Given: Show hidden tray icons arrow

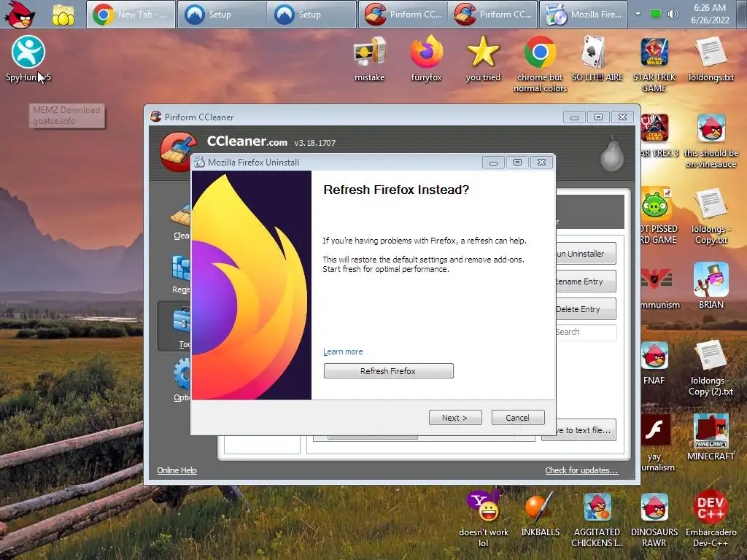Looking at the screenshot, I should pos(638,14).
